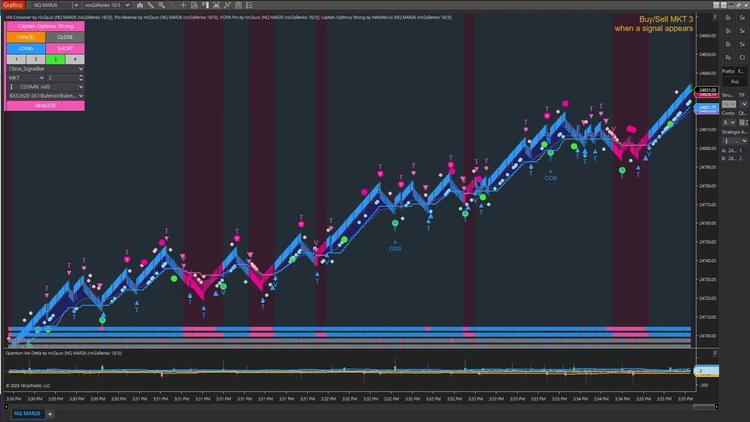Select quantity preset 1

16,59
